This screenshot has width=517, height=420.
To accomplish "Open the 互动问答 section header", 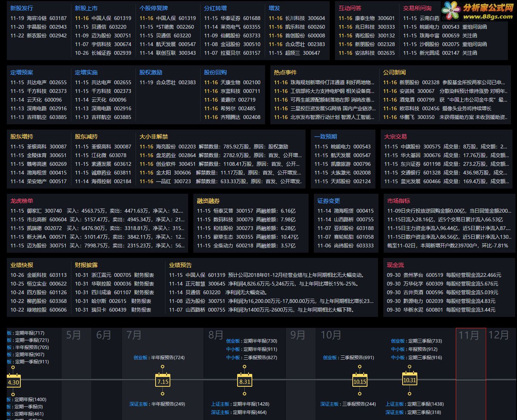I will [x=350, y=8].
